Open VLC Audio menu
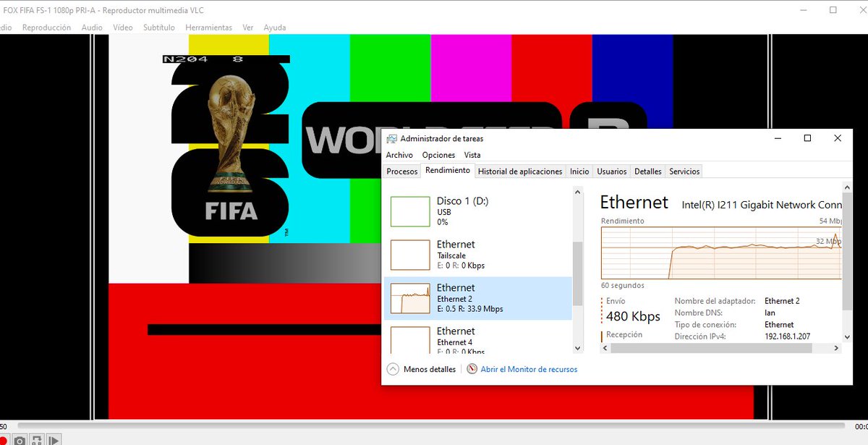The height and width of the screenshot is (445, 868). 92,27
